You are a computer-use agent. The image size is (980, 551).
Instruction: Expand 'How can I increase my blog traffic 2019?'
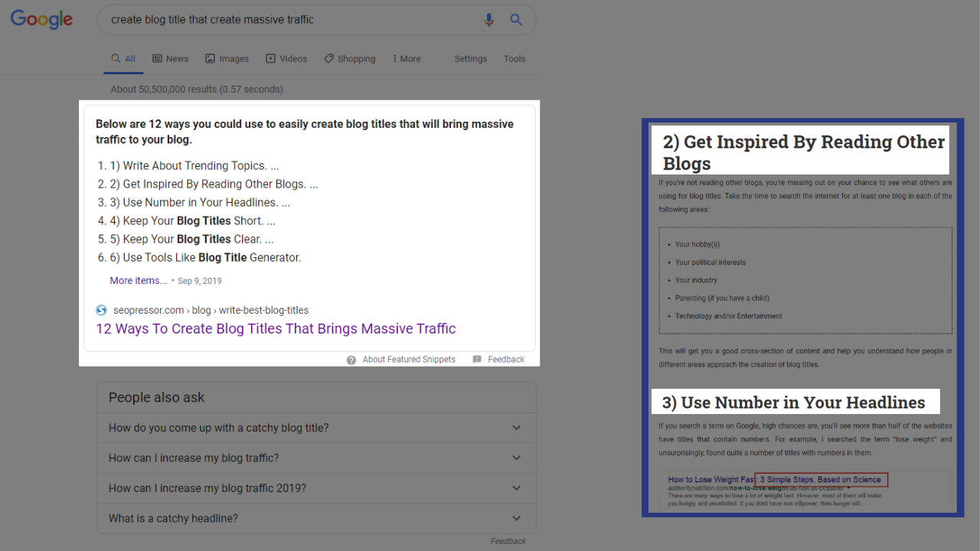[x=316, y=488]
